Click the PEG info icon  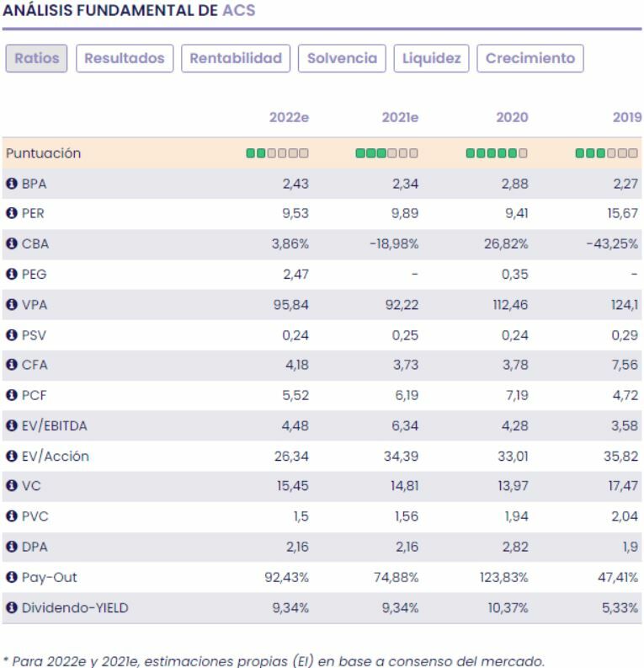pos(11,275)
